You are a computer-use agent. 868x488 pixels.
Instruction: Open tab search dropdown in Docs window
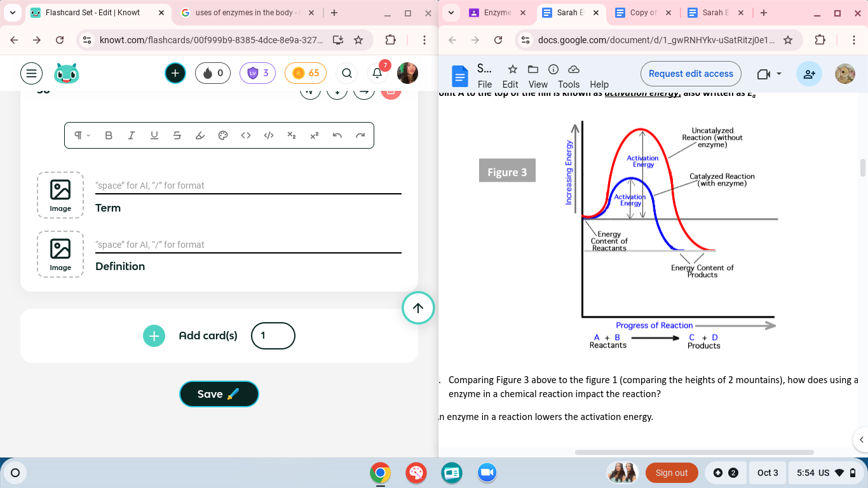451,13
